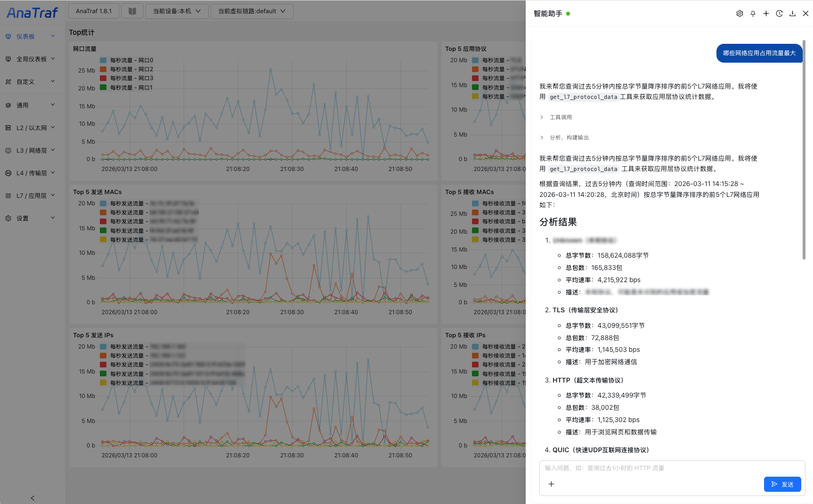813x504 pixels.
Task: Open the assistant settings gear icon
Action: 740,14
